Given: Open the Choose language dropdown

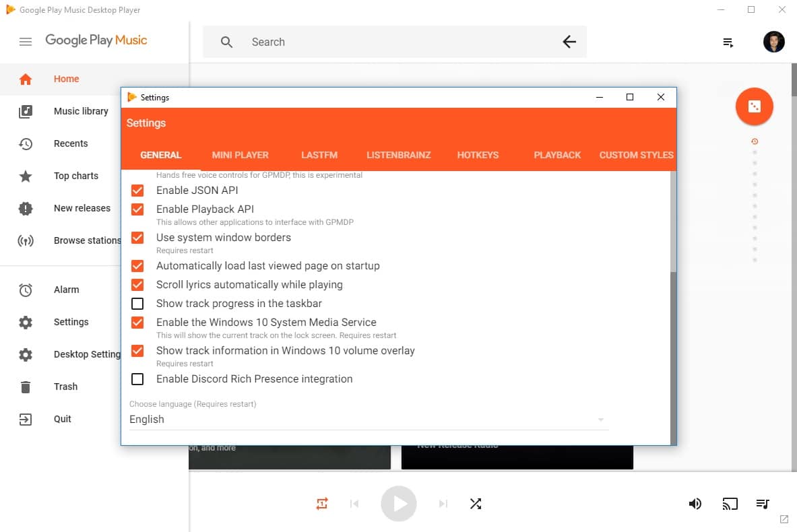Looking at the screenshot, I should click(x=369, y=420).
